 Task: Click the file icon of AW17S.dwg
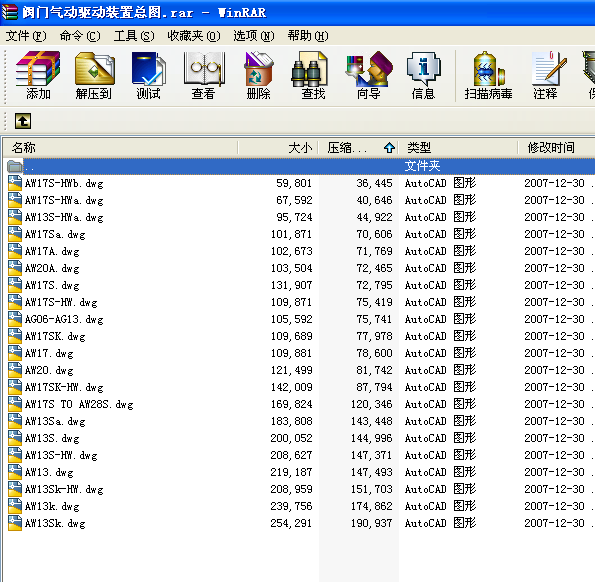click(15, 285)
